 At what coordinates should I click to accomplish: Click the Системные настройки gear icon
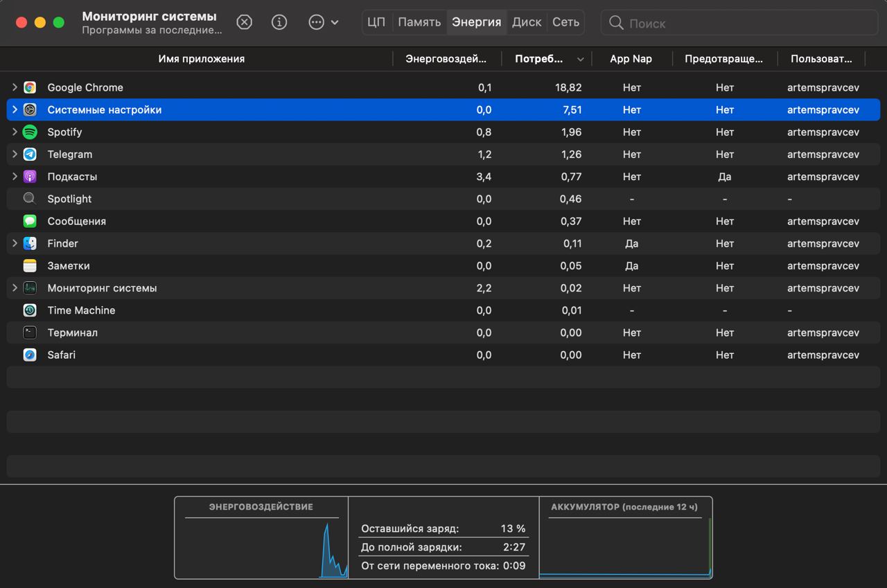point(30,109)
